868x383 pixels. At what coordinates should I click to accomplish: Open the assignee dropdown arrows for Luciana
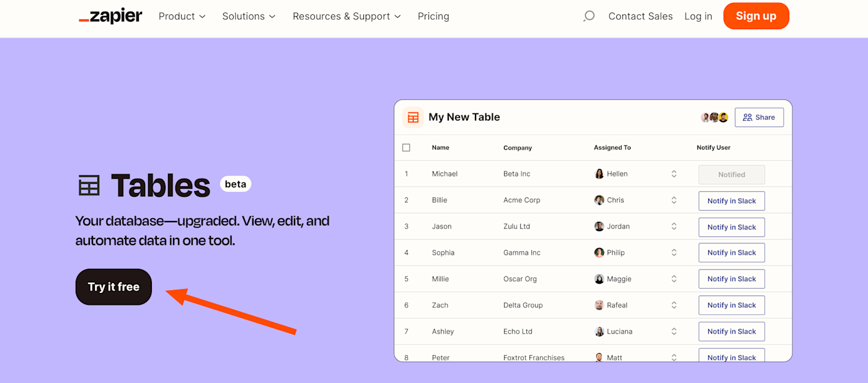point(674,331)
